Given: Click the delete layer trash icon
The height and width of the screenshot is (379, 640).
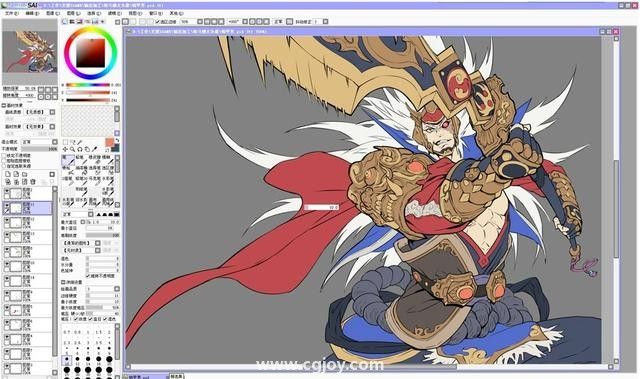Looking at the screenshot, I should point(33,182).
